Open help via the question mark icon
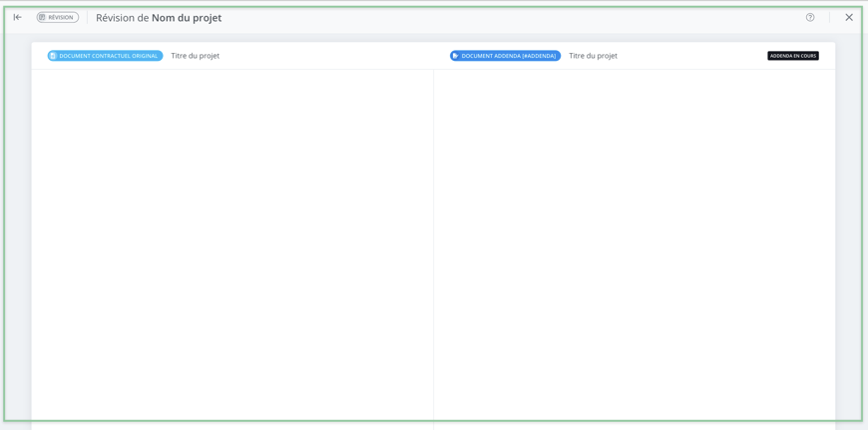This screenshot has height=430, width=868. pos(810,17)
